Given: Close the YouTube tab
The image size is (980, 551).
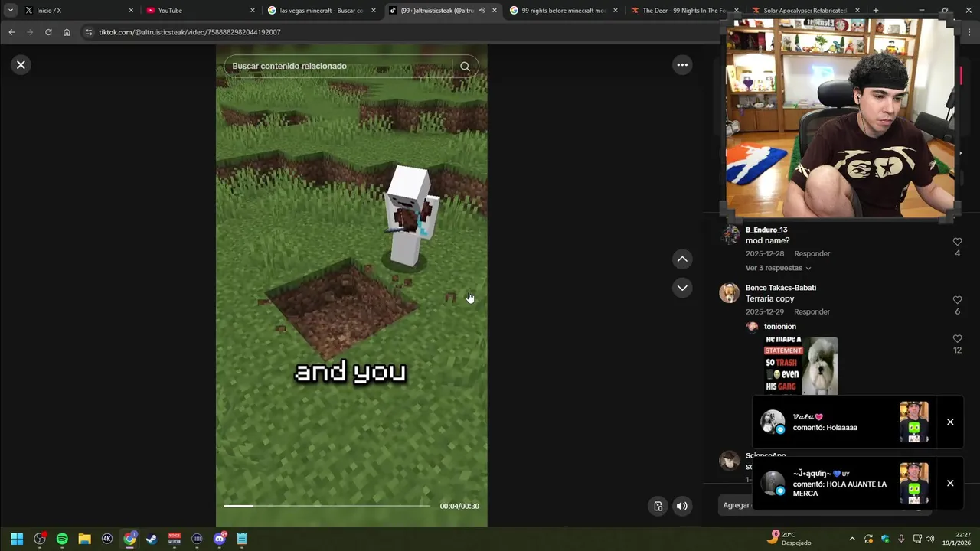Looking at the screenshot, I should tap(253, 11).
